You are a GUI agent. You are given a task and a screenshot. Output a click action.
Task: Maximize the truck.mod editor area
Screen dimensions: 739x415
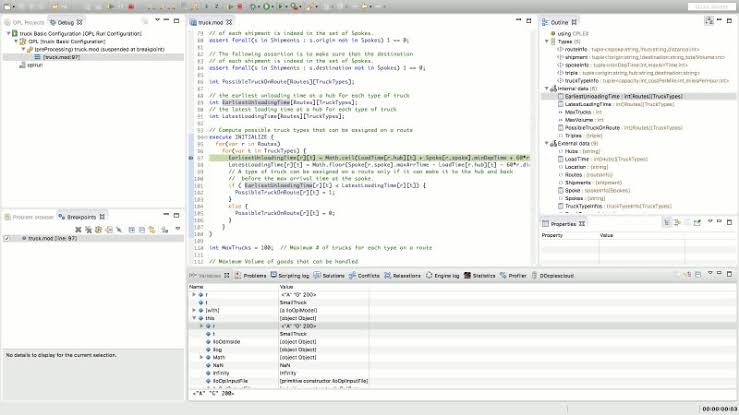[529, 20]
